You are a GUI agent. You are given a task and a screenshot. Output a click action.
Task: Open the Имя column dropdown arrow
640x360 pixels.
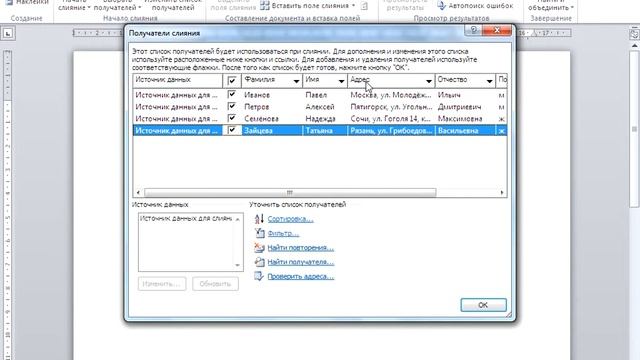[x=341, y=81]
